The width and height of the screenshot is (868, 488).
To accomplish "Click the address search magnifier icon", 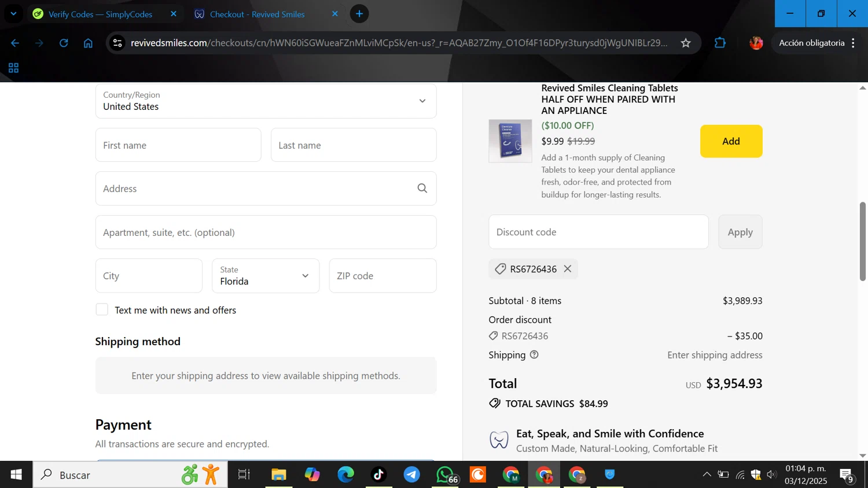I will click(x=422, y=188).
